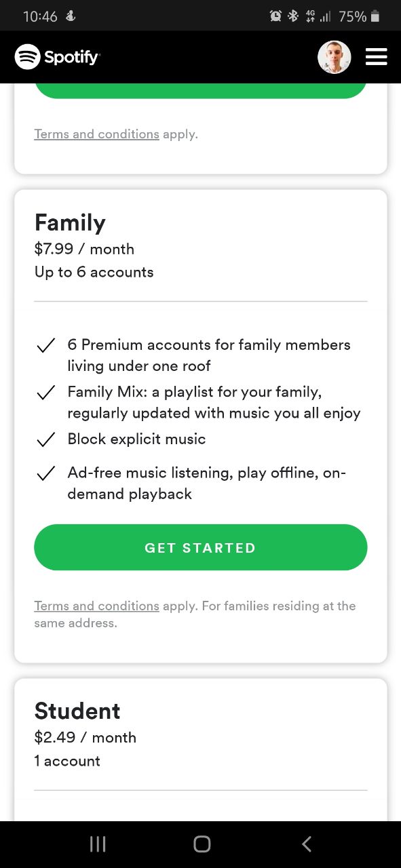401x868 pixels.
Task: Tap the partially visible green button at top
Action: (201, 91)
